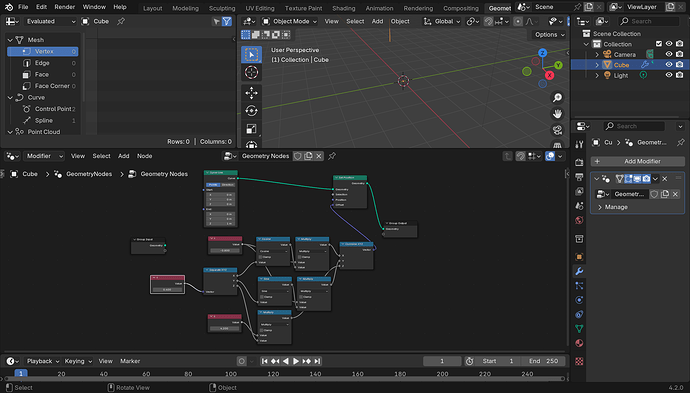690x393 pixels.
Task: Hide the Light in the outliner
Action: pos(669,75)
